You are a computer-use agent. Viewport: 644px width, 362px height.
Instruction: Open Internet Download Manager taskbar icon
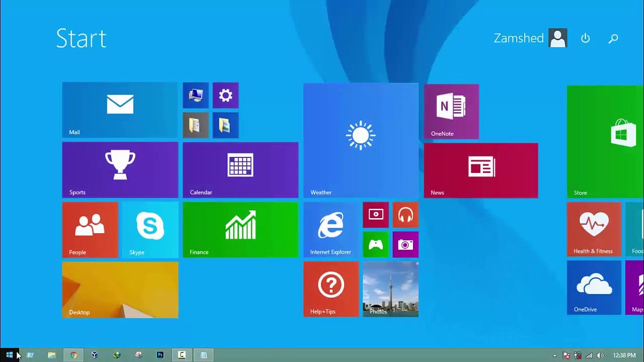click(x=117, y=355)
